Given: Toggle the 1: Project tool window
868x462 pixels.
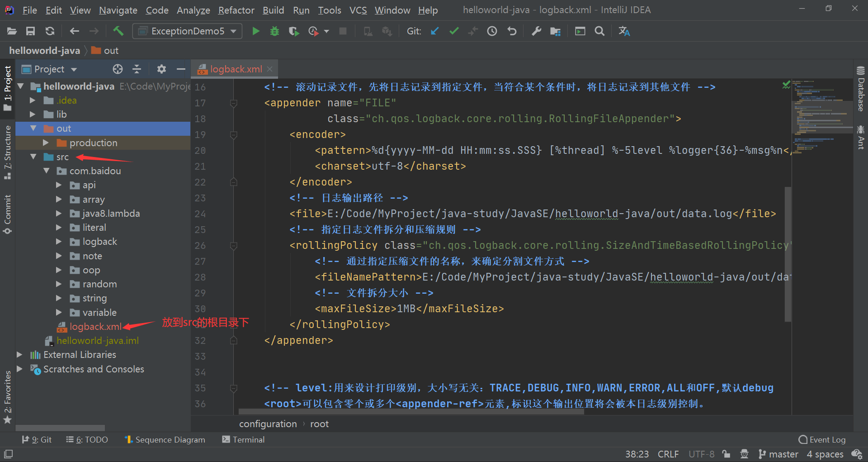Looking at the screenshot, I should [x=7, y=88].
